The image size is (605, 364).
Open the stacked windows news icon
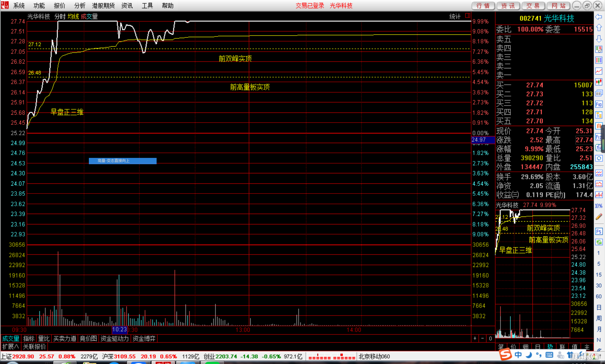(599, 93)
